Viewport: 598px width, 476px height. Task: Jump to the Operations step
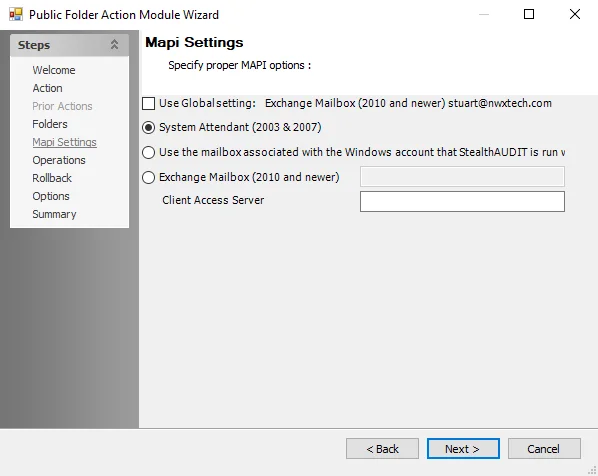pos(59,160)
